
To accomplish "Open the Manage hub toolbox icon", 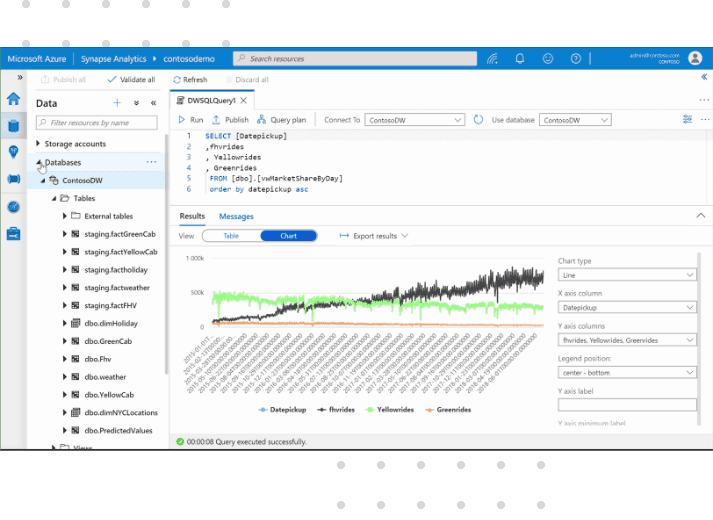I will click(13, 234).
